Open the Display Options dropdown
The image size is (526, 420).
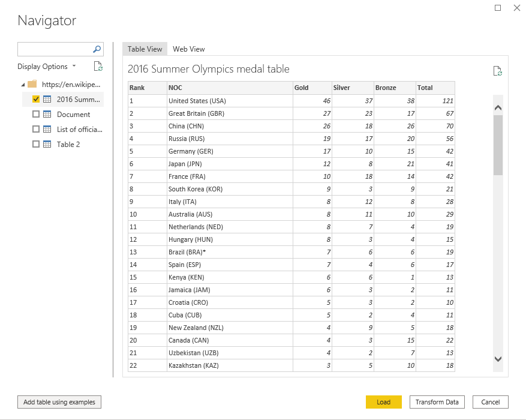point(47,67)
